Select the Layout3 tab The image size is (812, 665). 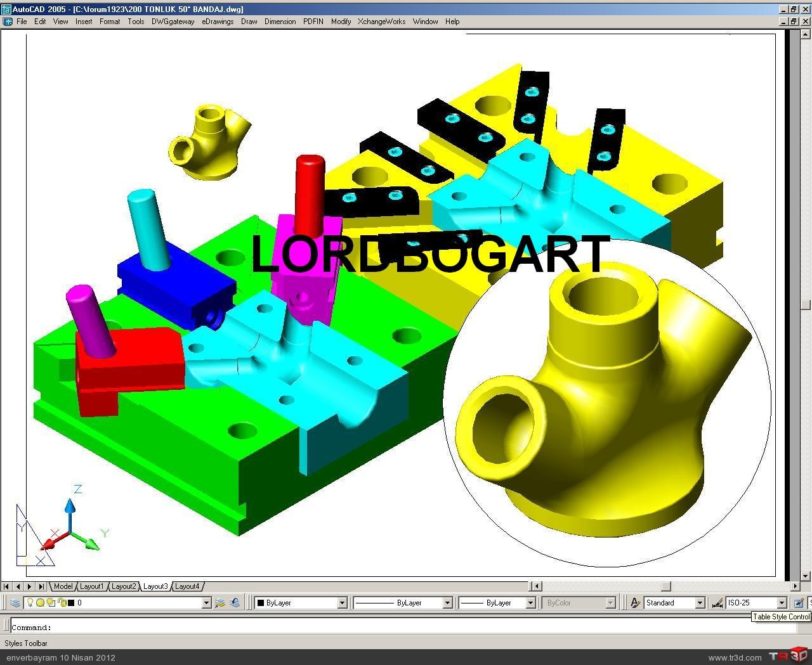(x=155, y=586)
